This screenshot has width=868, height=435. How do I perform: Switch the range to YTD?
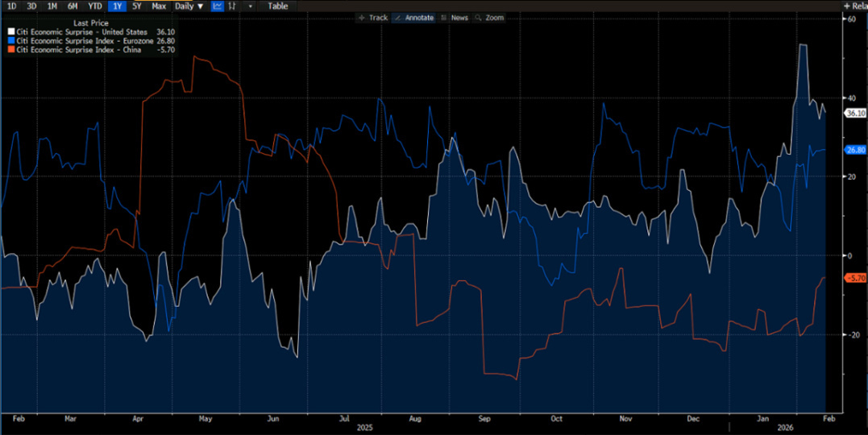95,6
